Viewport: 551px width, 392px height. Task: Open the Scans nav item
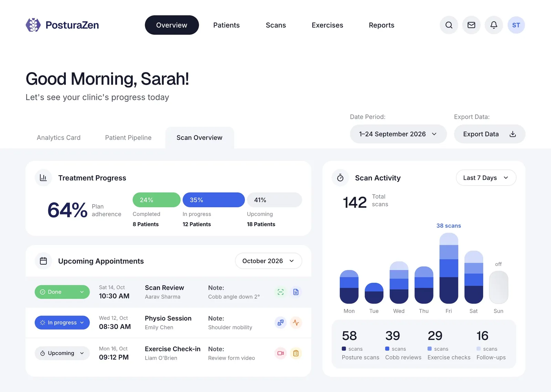(x=276, y=25)
